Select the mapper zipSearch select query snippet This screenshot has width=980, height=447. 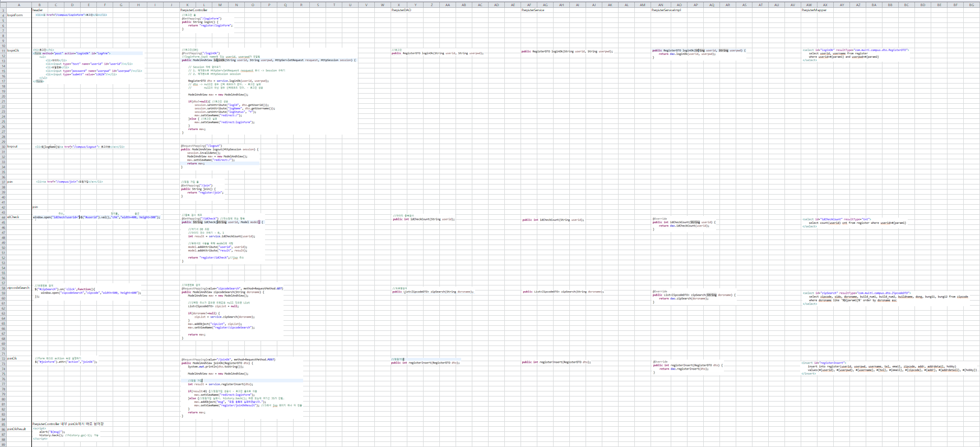886,298
